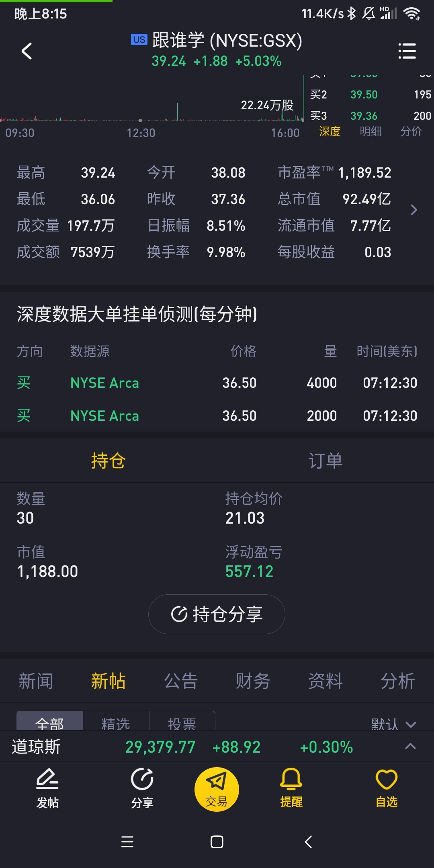Tap the back arrow in the header
Viewport: 434px width, 868px height.
coord(27,51)
